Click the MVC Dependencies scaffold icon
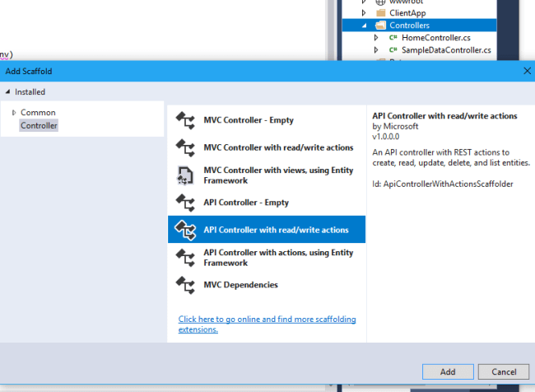This screenshot has height=392, width=535. 185,285
